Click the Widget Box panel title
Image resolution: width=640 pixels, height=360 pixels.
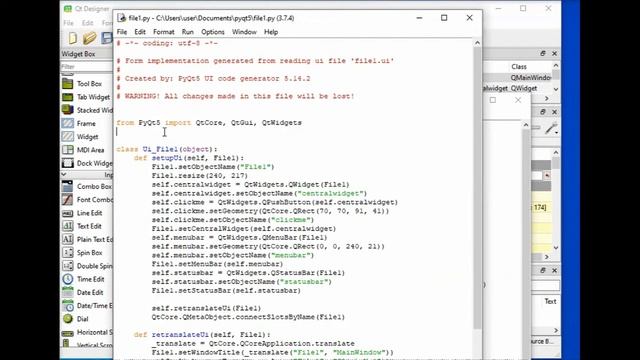[78, 54]
